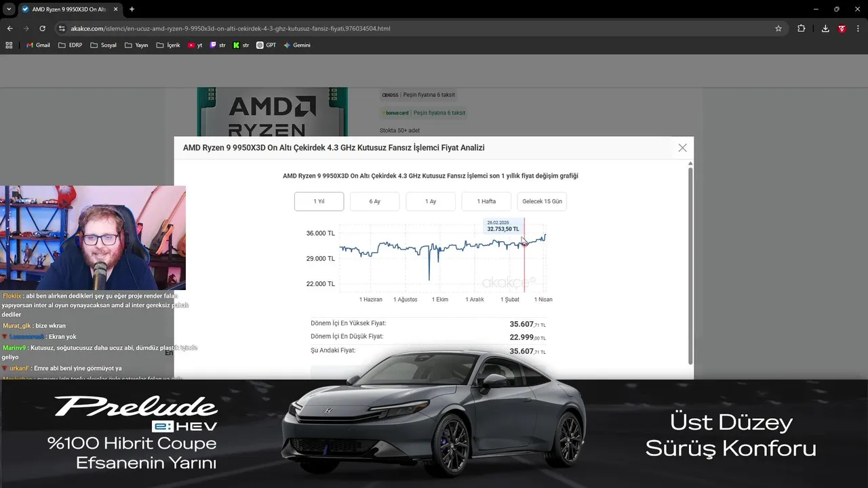Screen dimensions: 868x488
Task: Click the 22.000 TL axis label
Action: tap(320, 284)
